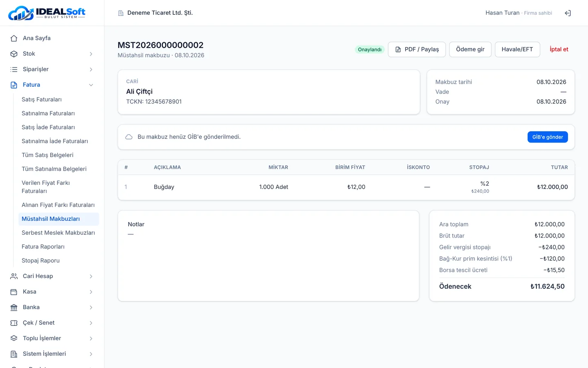Expand the Cari Hesap chevron
This screenshot has height=368, width=588.
pos(91,276)
